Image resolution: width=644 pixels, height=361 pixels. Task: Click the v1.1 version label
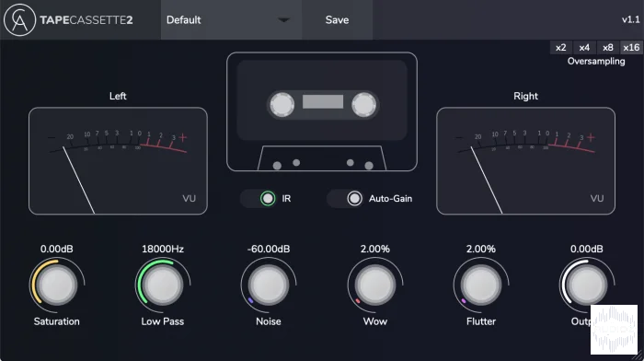(631, 19)
